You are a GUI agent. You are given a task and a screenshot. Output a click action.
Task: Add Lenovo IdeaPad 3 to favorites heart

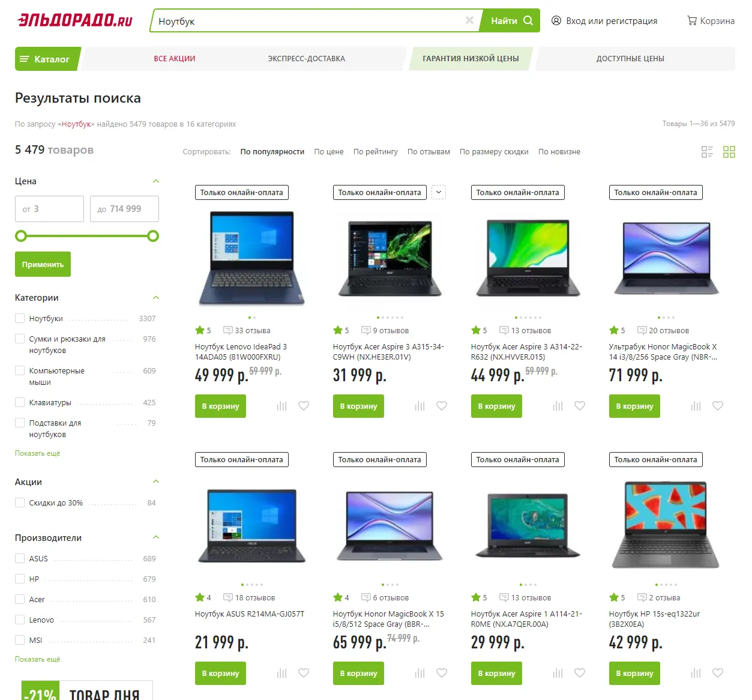tap(304, 406)
